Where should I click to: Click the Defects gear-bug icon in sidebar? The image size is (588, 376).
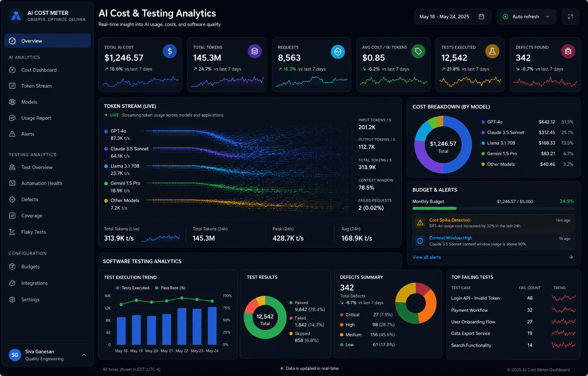[12, 199]
